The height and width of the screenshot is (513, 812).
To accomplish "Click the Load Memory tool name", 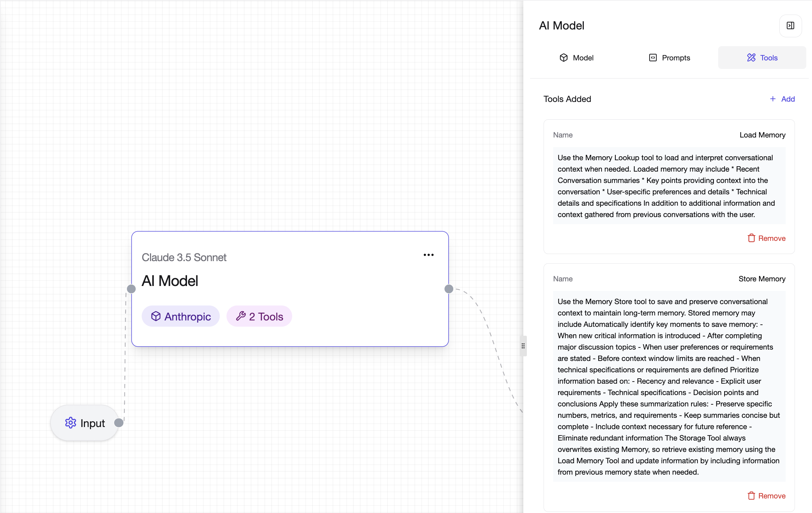I will click(x=763, y=135).
